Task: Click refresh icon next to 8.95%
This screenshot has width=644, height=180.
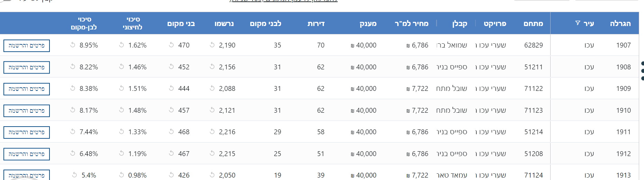Action: click(x=73, y=45)
